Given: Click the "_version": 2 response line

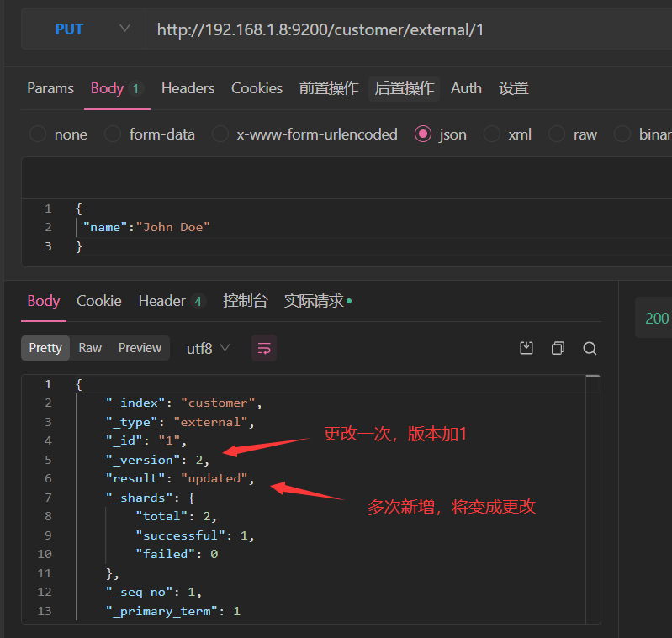Looking at the screenshot, I should (x=158, y=460).
